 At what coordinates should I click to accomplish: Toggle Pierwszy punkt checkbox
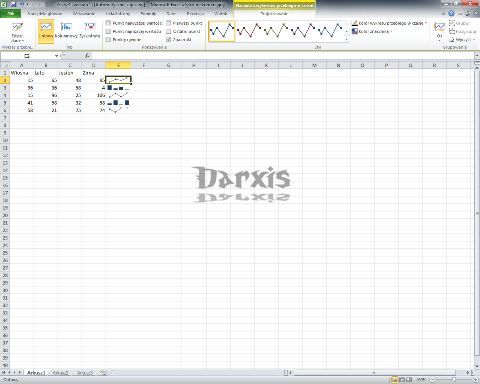tap(169, 23)
